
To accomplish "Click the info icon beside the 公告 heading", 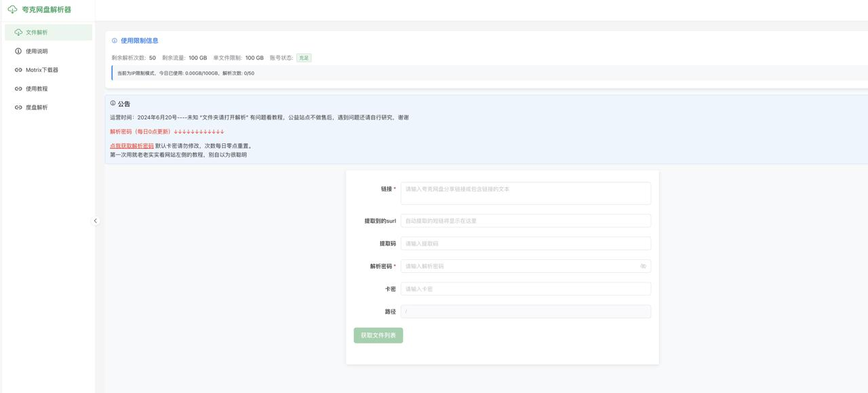I will (113, 102).
